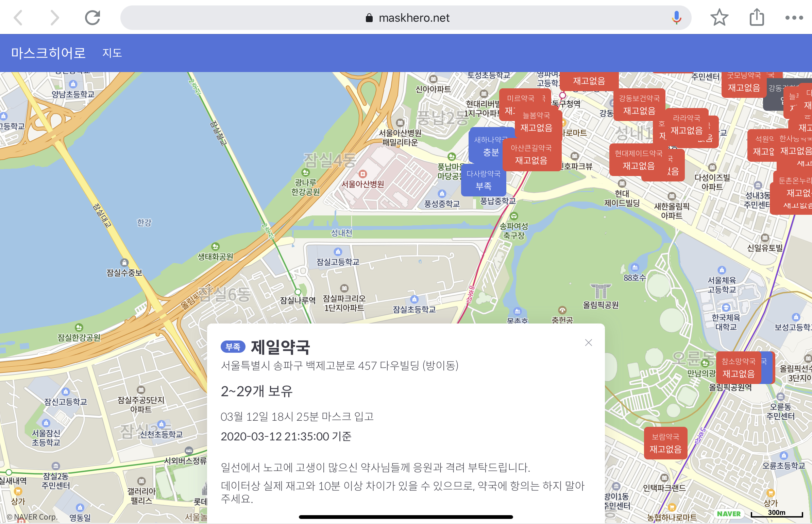Click the 올림픽공원 gate landmark icon
Screen dimensions: 812x524
[x=600, y=291]
